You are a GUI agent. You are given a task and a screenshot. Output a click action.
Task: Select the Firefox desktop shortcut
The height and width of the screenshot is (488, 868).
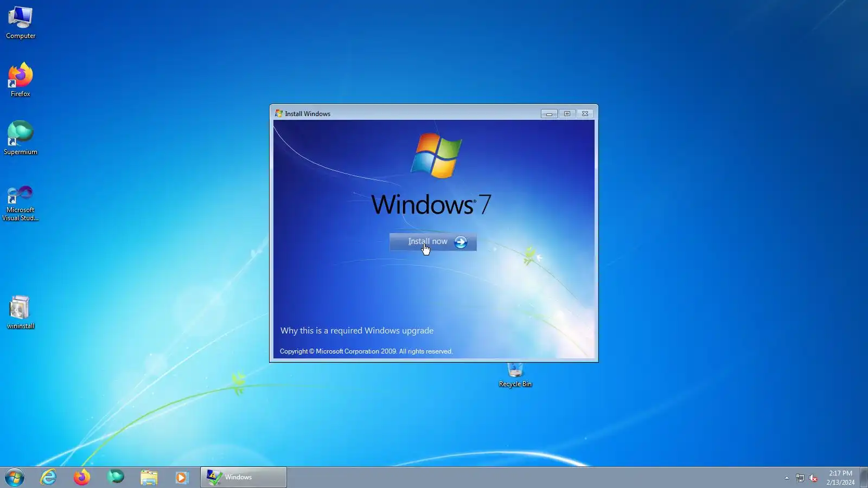click(x=21, y=80)
